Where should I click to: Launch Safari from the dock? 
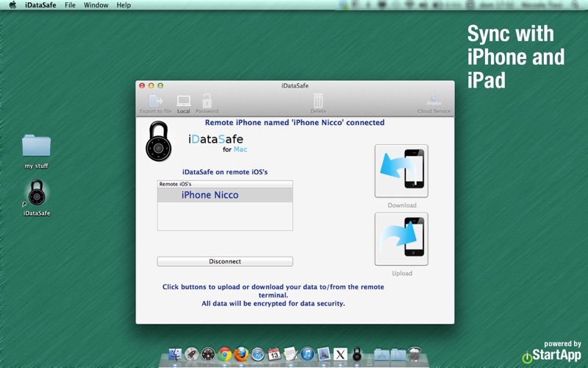[258, 354]
